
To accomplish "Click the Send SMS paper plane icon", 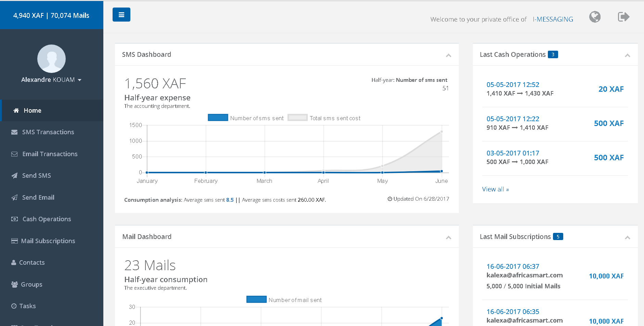I will (x=14, y=176).
